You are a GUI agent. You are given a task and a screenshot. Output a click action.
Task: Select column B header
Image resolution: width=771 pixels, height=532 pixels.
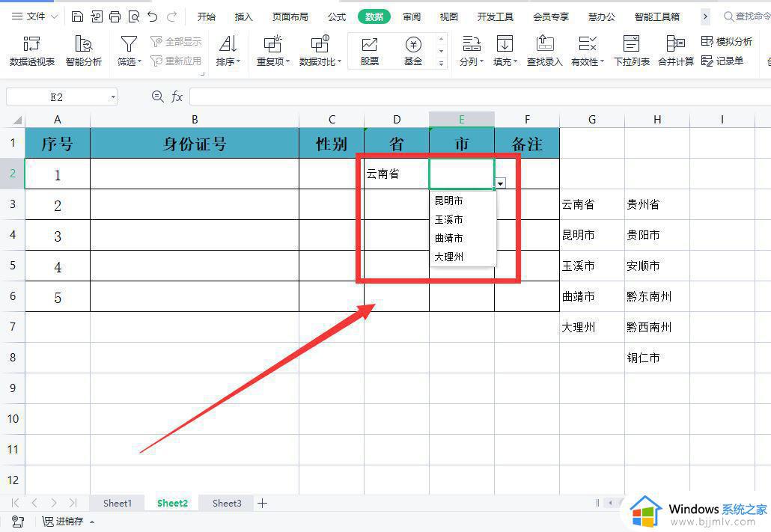195,120
